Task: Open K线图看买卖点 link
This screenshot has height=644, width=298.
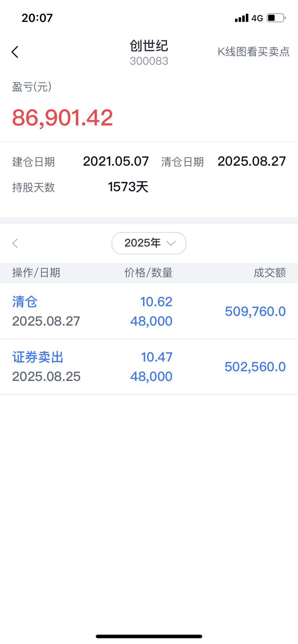Action: click(x=253, y=52)
